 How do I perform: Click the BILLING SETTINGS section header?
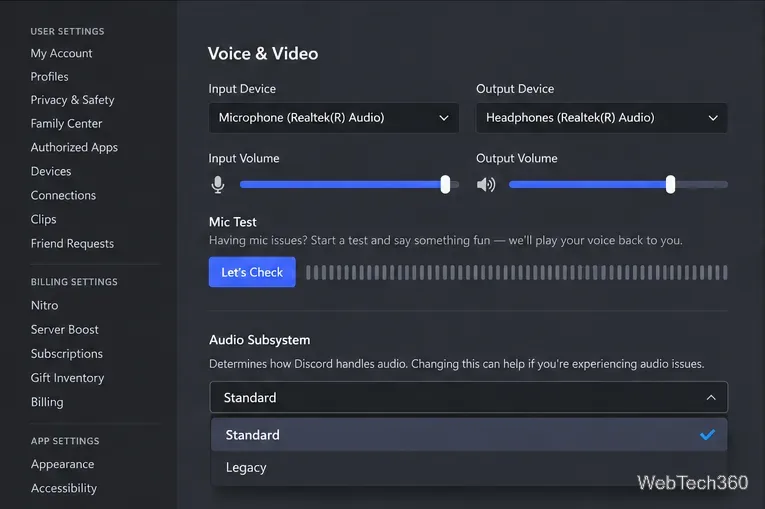click(x=74, y=282)
